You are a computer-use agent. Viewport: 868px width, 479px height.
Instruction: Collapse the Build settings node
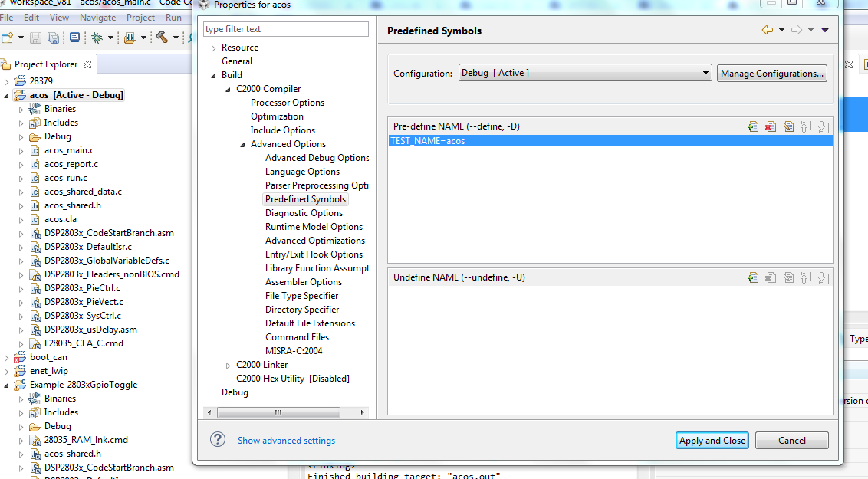coord(213,76)
